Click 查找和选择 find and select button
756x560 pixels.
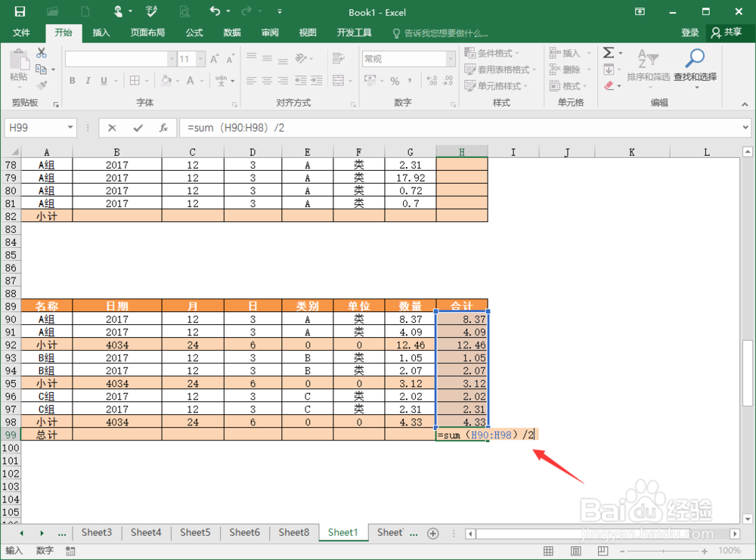click(x=696, y=67)
